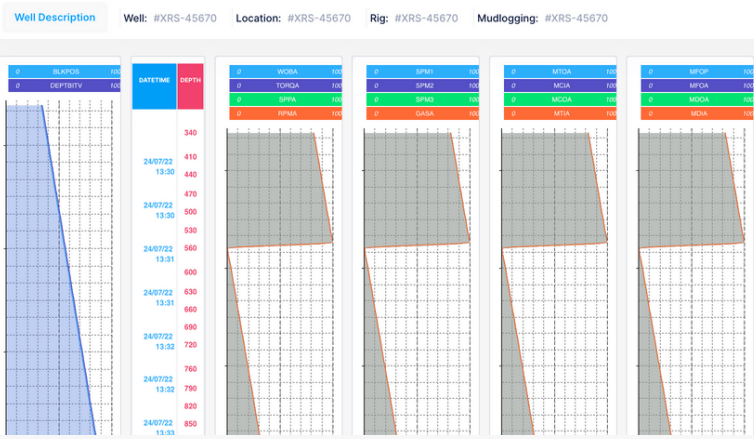The width and height of the screenshot is (754, 439).
Task: Select the TORQA curve label
Action: pos(286,86)
